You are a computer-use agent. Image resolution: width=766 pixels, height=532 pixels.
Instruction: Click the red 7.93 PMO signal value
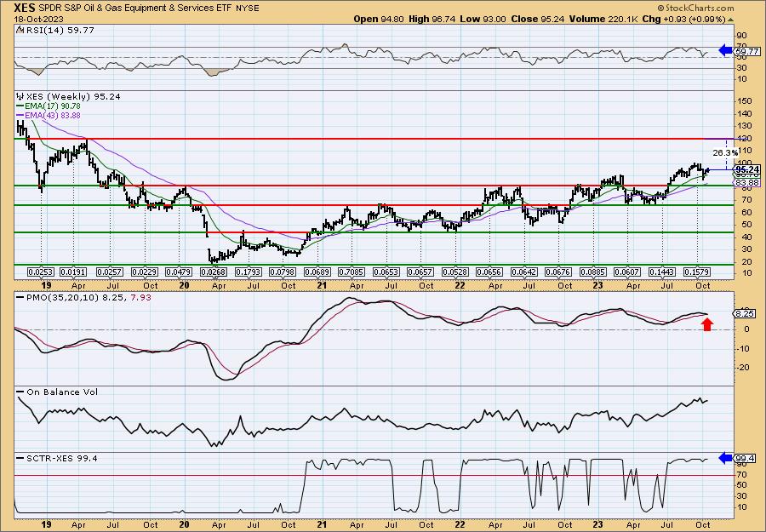click(140, 296)
